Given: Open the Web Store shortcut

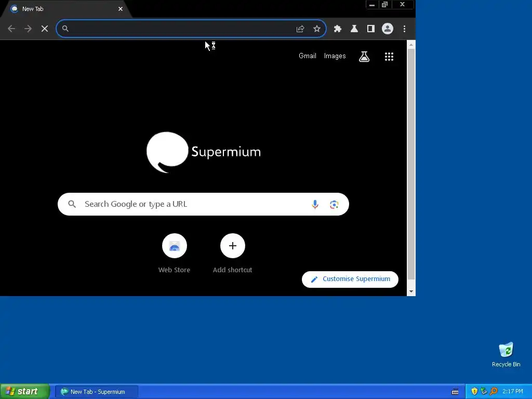Looking at the screenshot, I should point(175,253).
